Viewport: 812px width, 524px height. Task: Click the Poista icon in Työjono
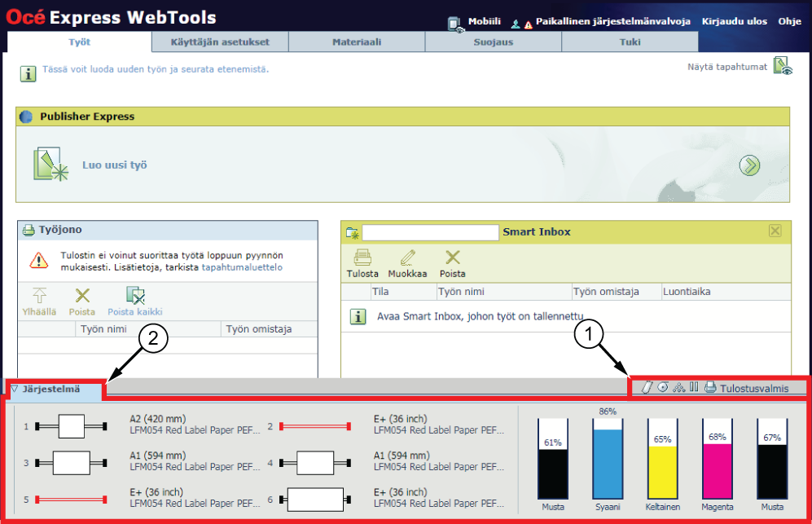click(82, 296)
